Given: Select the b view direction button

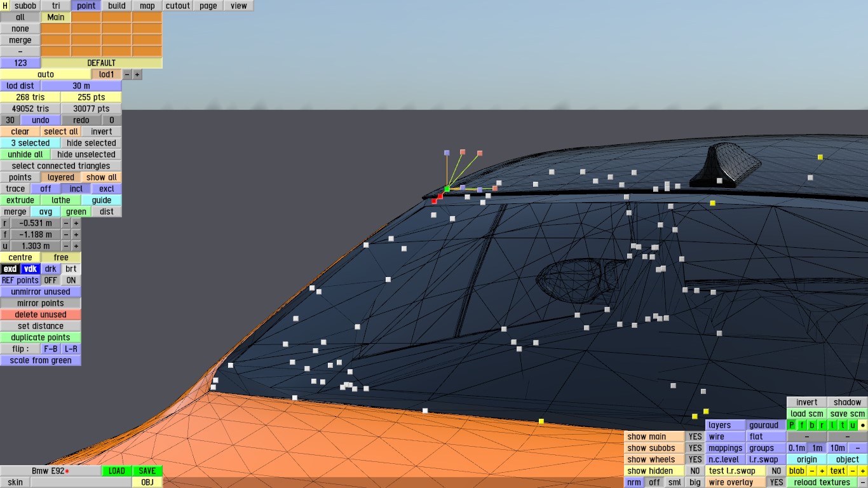Looking at the screenshot, I should click(x=812, y=425).
